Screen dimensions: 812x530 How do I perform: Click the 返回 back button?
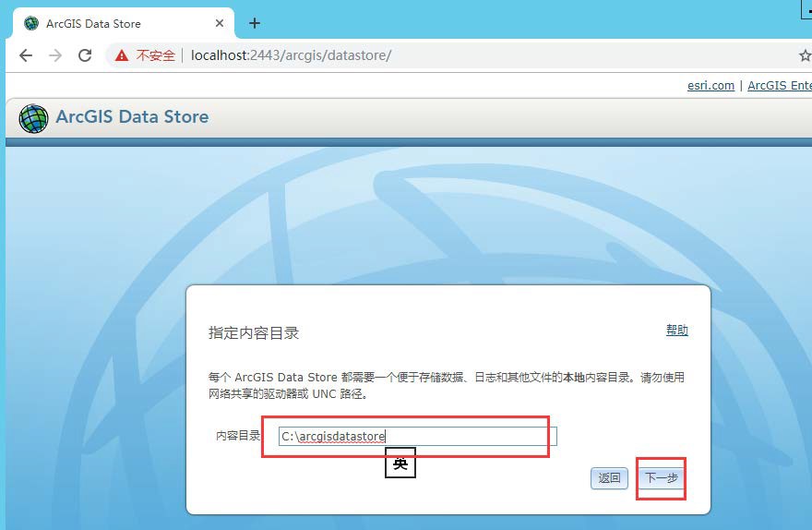tap(609, 477)
